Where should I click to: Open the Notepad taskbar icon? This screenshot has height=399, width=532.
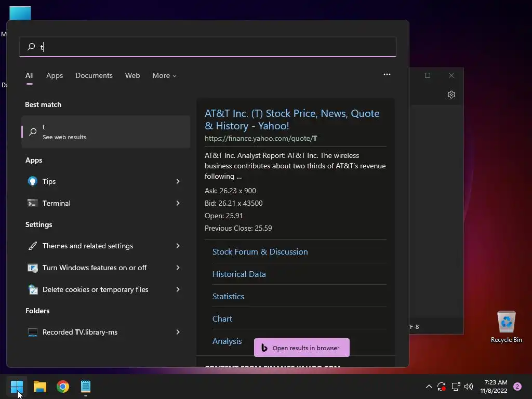(86, 387)
